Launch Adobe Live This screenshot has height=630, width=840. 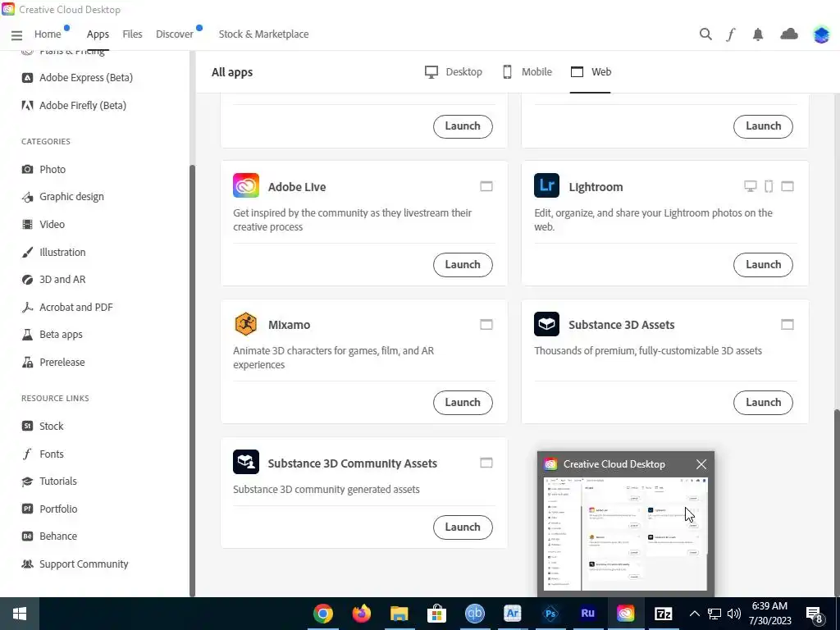[x=463, y=265]
